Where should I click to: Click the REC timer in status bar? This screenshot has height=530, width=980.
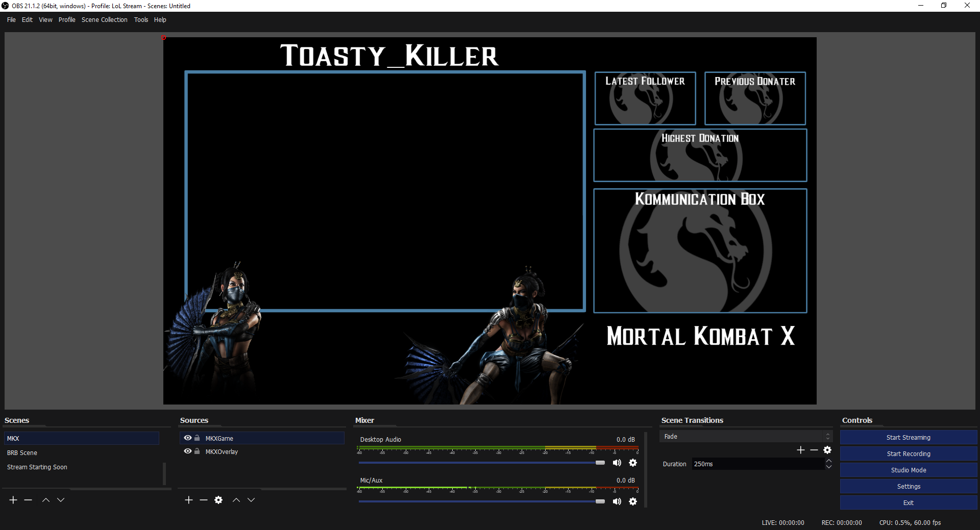click(x=842, y=523)
